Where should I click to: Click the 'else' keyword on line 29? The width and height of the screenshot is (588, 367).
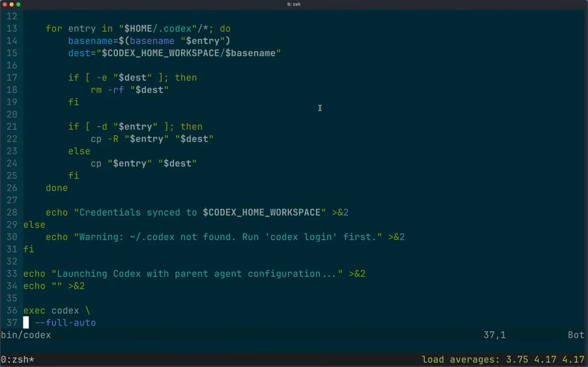click(34, 225)
